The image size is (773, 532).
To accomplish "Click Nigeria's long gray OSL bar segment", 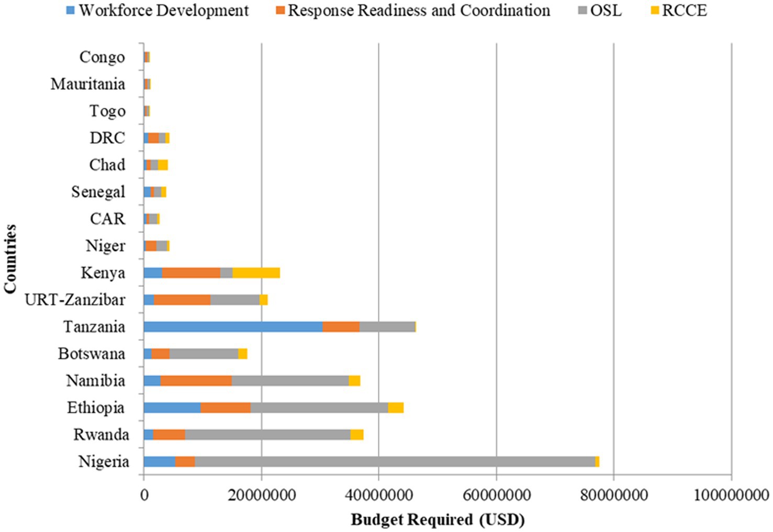I will [395, 461].
